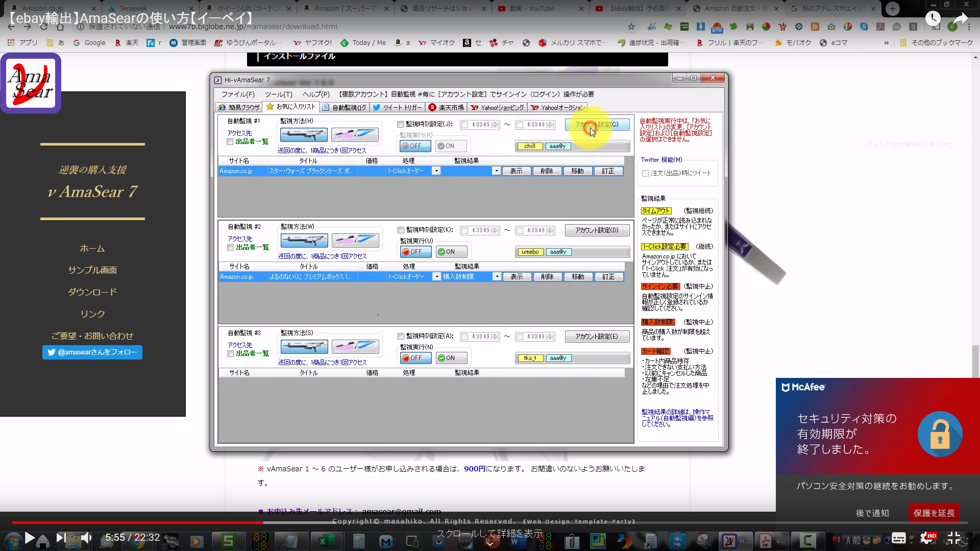Play the video with the play button
Screen dimensions: 980x551
pyautogui.click(x=30, y=537)
